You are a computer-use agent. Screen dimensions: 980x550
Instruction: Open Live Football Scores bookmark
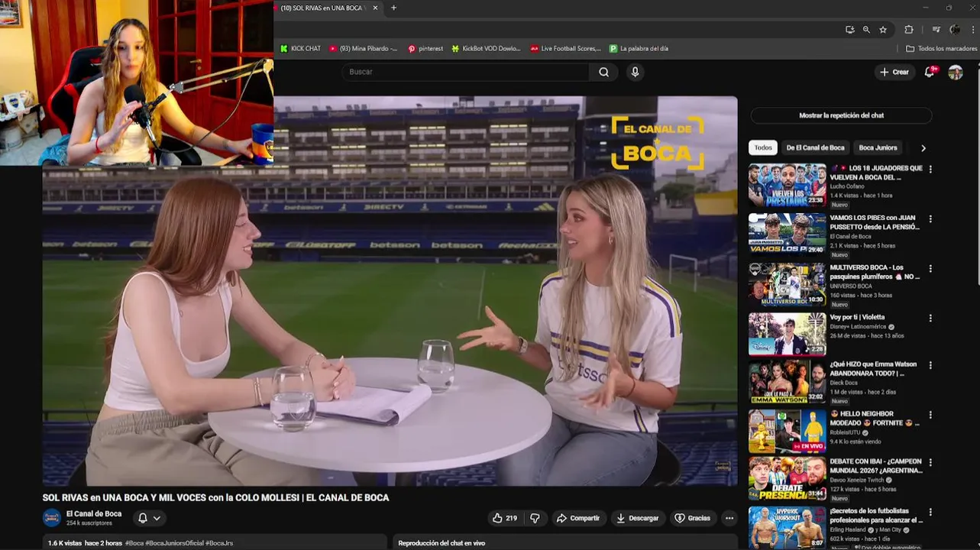coord(565,49)
